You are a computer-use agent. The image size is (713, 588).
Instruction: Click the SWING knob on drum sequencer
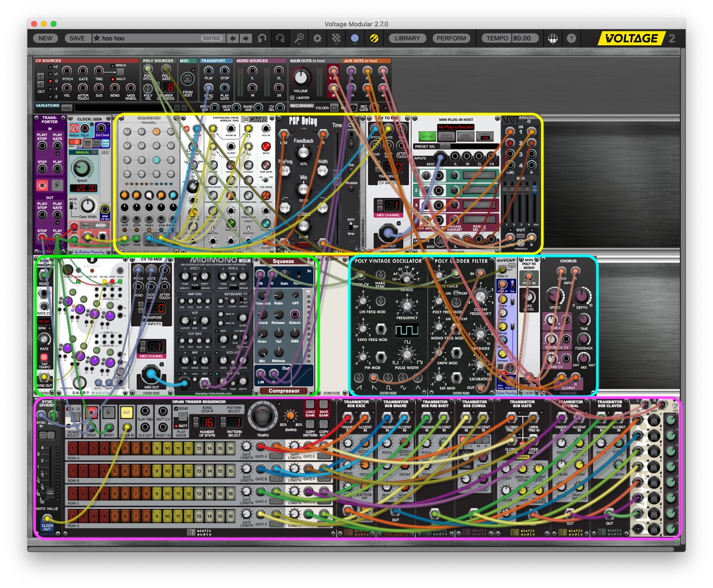click(290, 416)
